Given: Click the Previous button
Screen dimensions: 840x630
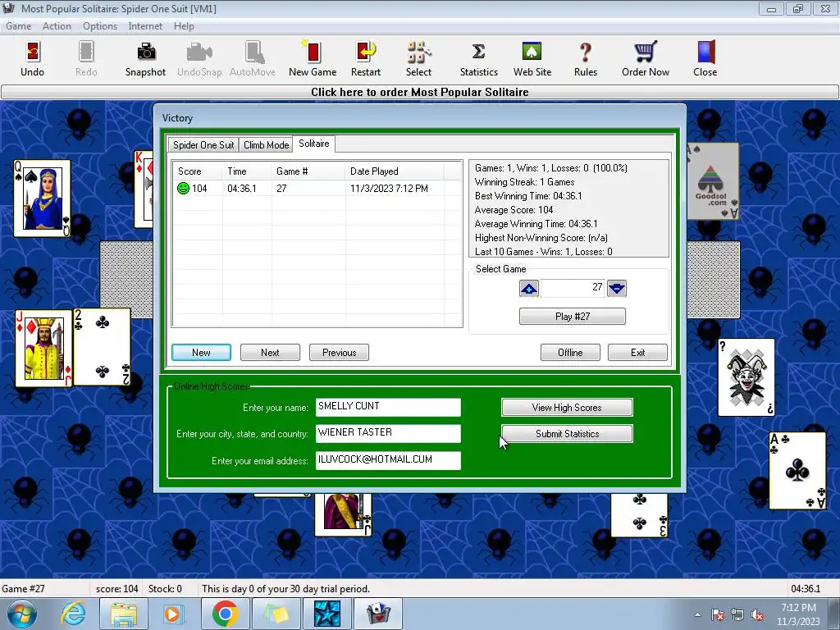Looking at the screenshot, I should tap(339, 353).
